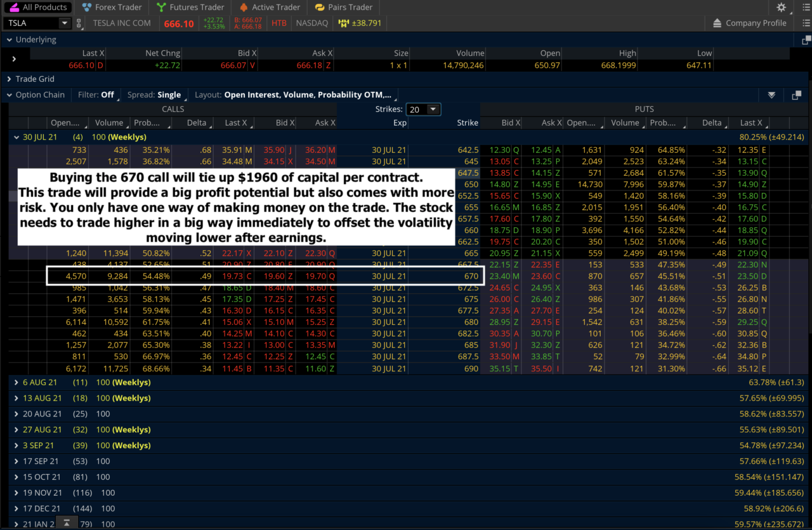The image size is (812, 530).
Task: Expand the 20 AUG 21 expiration
Action: tap(16, 414)
